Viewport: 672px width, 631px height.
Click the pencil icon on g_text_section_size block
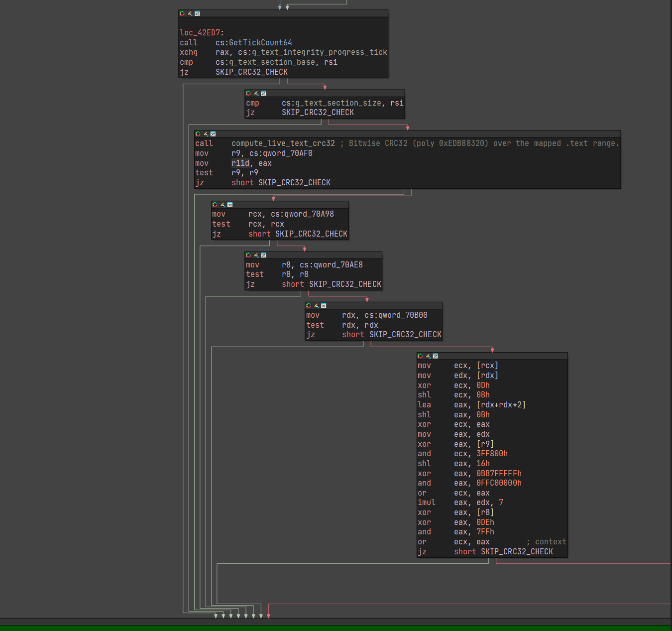pos(256,93)
